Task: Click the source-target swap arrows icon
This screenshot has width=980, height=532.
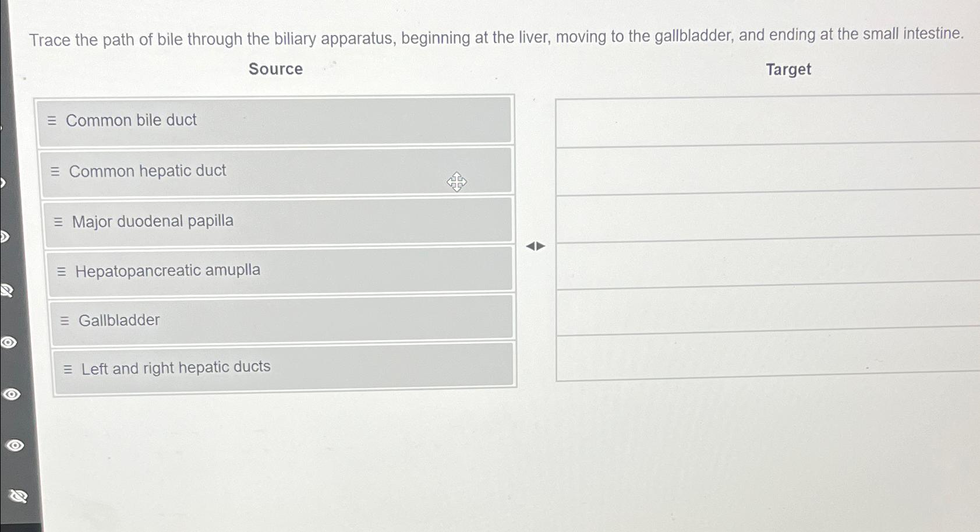Action: pyautogui.click(x=536, y=246)
